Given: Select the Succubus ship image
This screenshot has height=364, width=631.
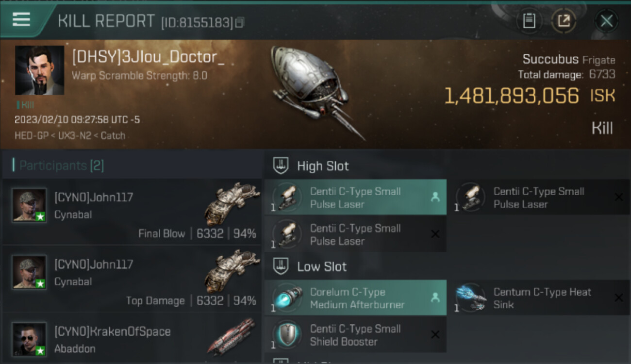Looking at the screenshot, I should (x=316, y=90).
